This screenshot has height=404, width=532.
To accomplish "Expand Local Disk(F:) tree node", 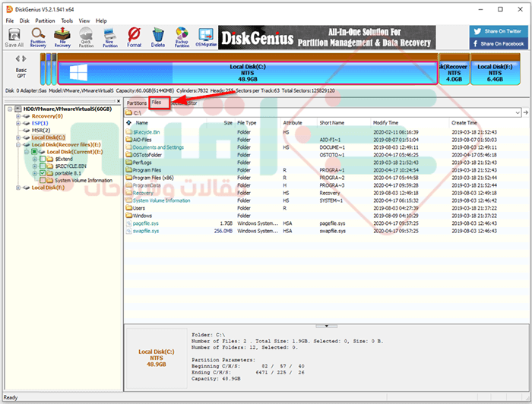I will point(18,188).
